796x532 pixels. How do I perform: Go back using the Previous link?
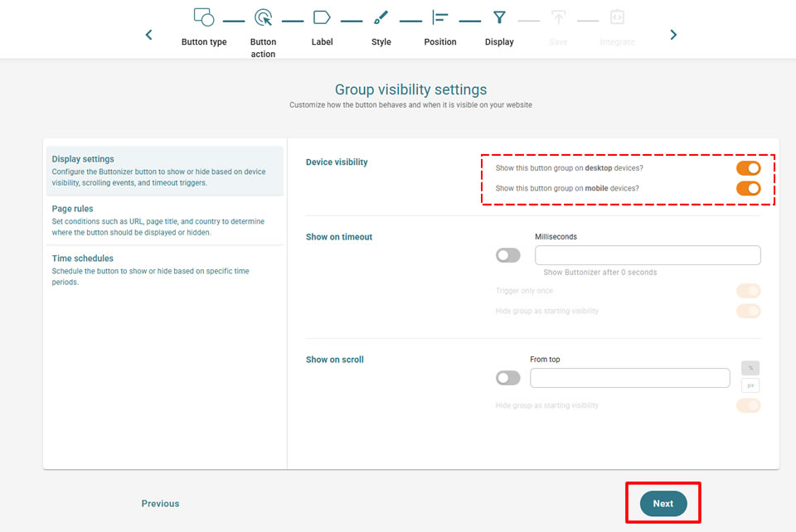[160, 504]
